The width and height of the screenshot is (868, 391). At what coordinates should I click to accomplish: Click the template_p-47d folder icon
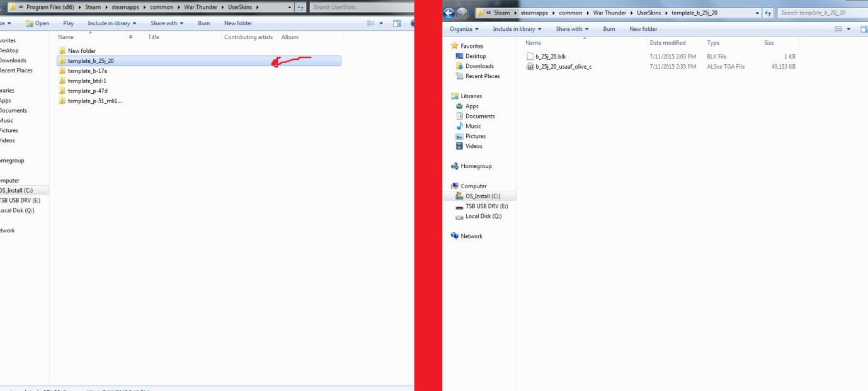tap(62, 91)
